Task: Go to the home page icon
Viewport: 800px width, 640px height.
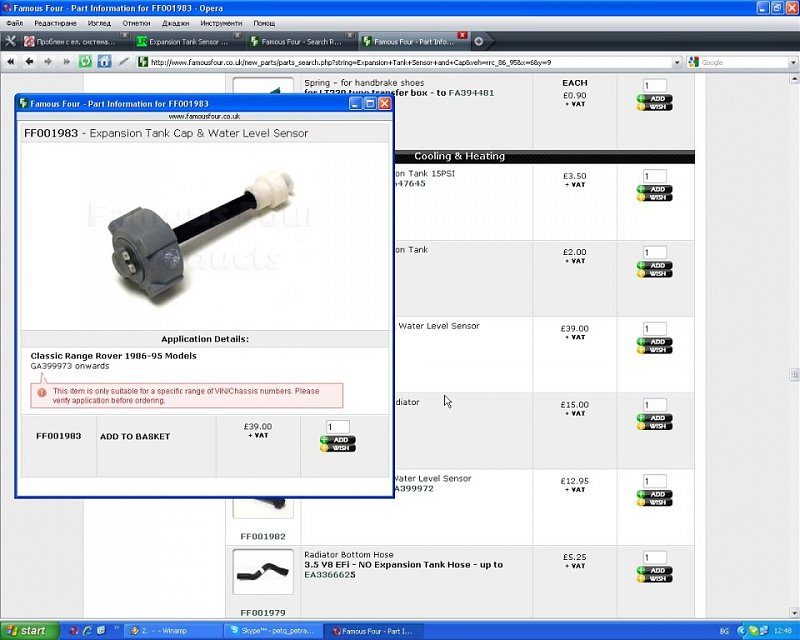Action: (x=104, y=62)
